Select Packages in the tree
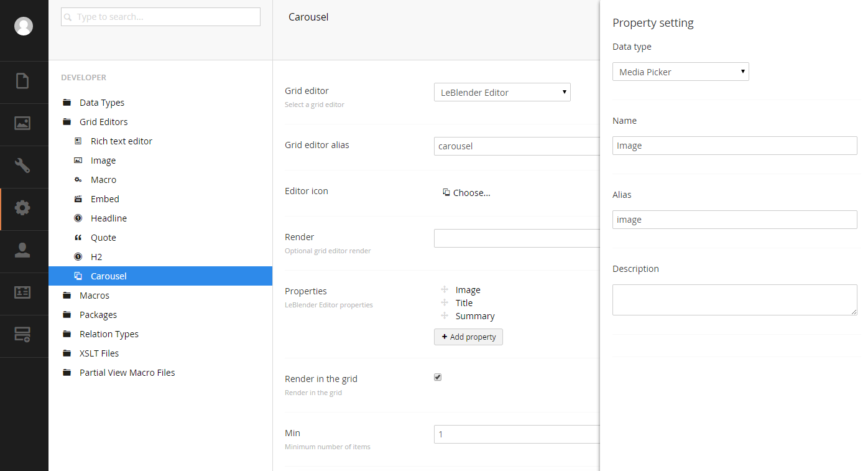Image resolution: width=868 pixels, height=471 pixels. click(98, 315)
